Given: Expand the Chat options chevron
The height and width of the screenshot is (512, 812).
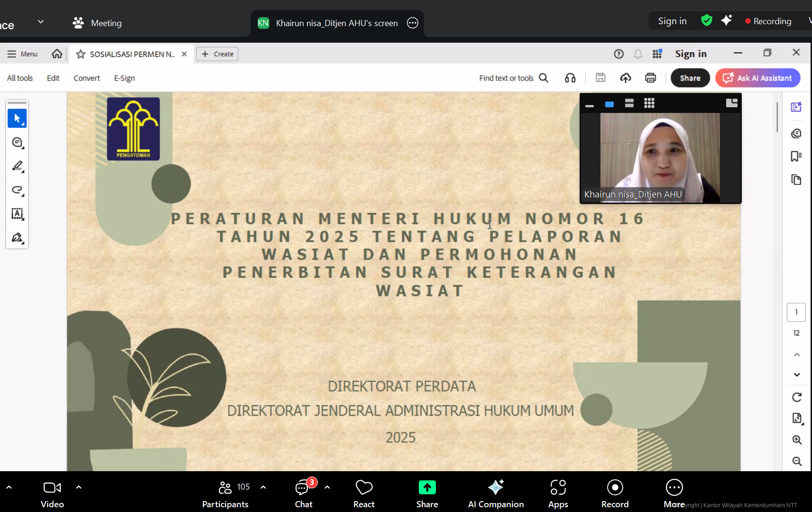Looking at the screenshot, I should coord(327,487).
